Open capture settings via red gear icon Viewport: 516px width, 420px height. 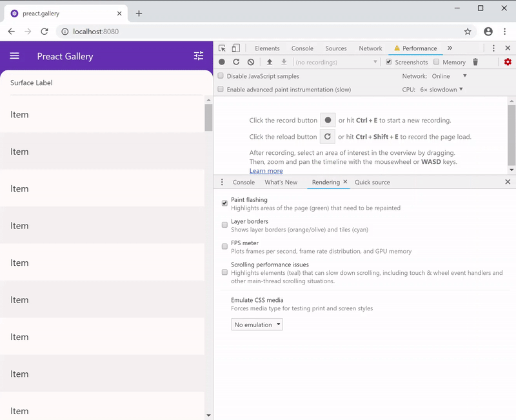click(x=508, y=62)
